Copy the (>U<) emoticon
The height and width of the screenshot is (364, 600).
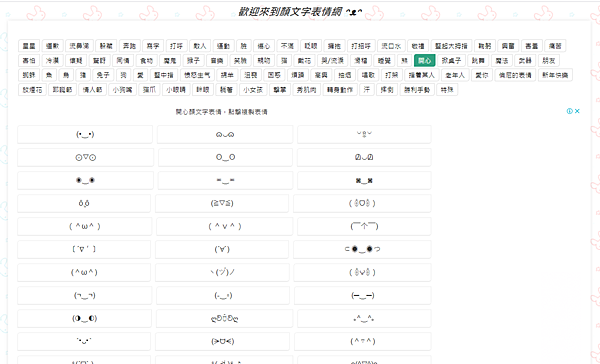tap(223, 341)
